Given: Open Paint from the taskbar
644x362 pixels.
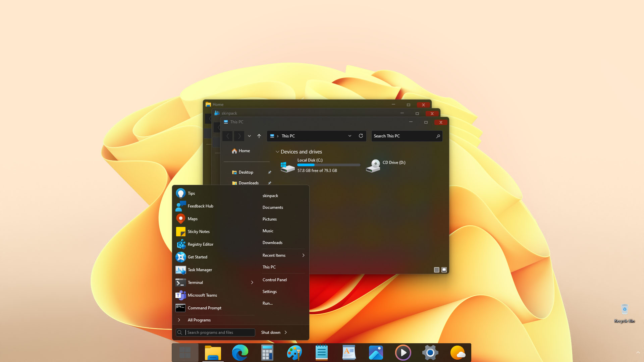Looking at the screenshot, I should pyautogui.click(x=294, y=353).
